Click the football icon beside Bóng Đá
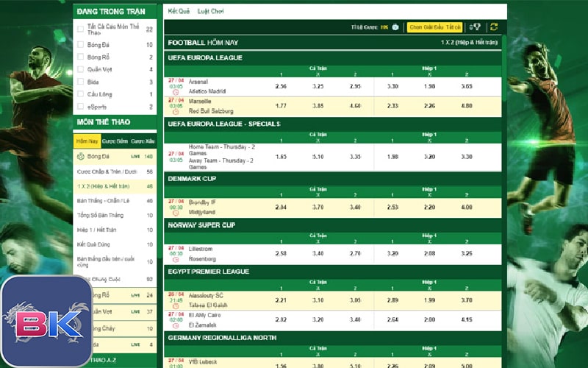This screenshot has height=368, width=588. click(80, 156)
